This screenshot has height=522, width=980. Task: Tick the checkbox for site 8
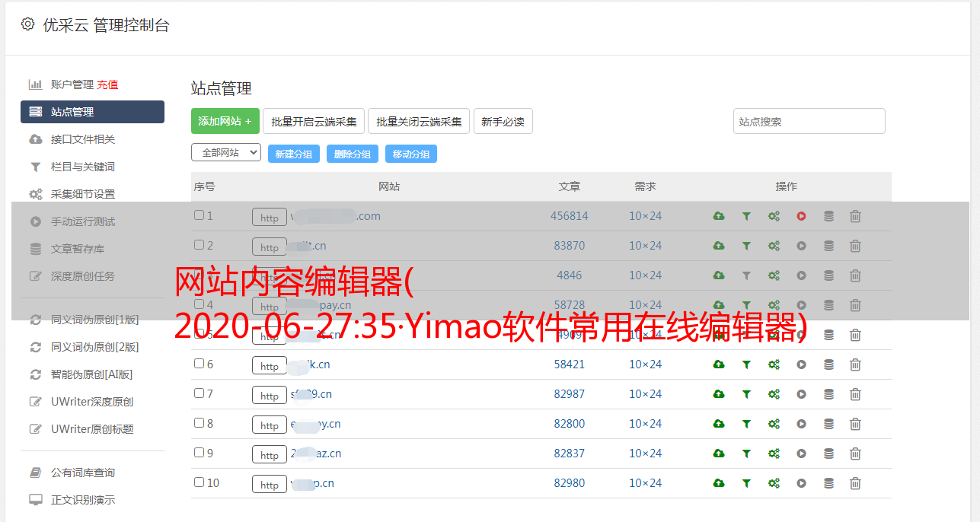pos(199,423)
